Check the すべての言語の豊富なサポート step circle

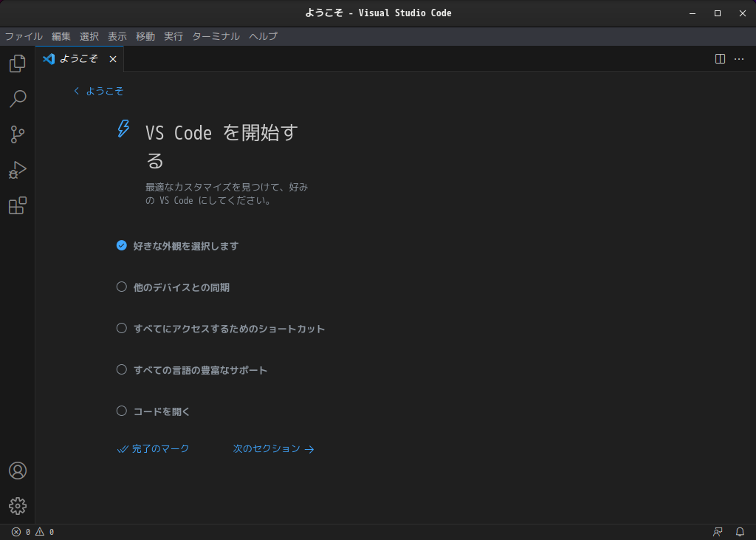tap(122, 369)
